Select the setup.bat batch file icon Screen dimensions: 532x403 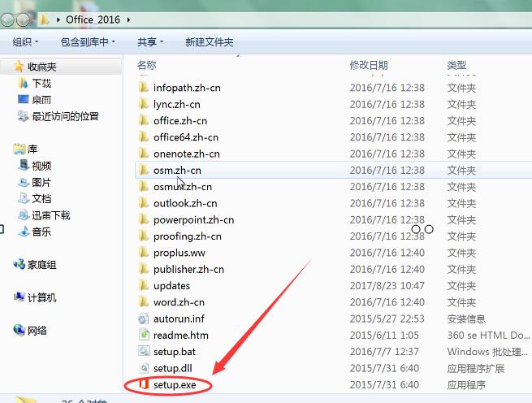(143, 352)
